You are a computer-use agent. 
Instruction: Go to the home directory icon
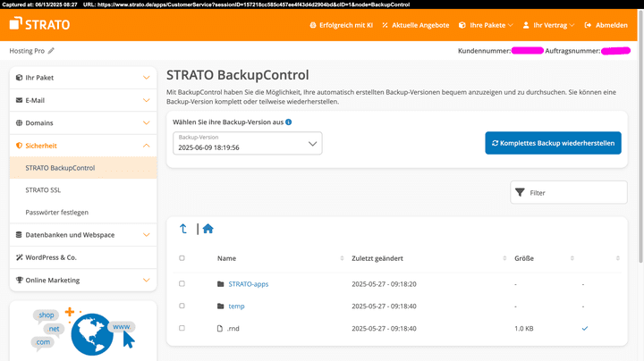[208, 229]
